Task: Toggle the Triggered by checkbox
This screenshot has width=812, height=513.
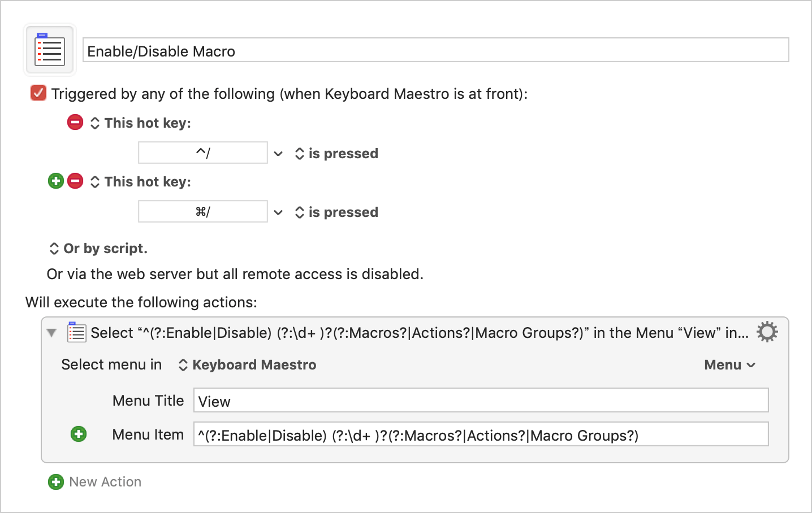Action: (38, 93)
